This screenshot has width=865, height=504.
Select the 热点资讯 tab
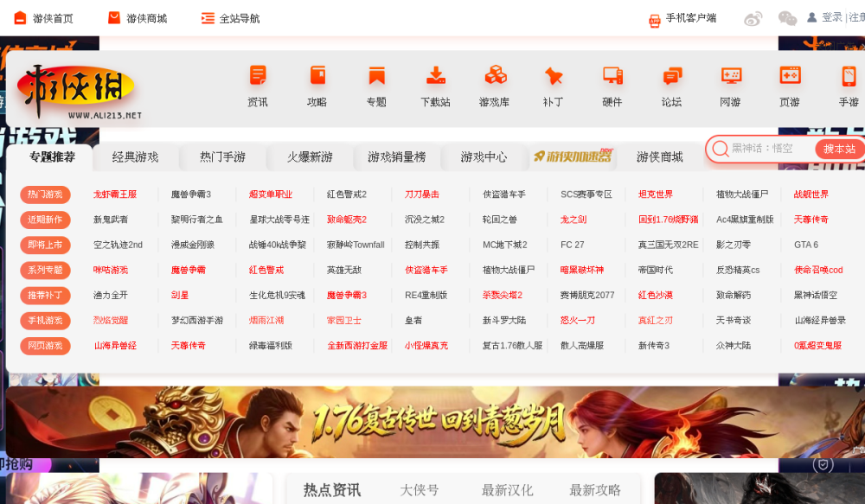331,489
